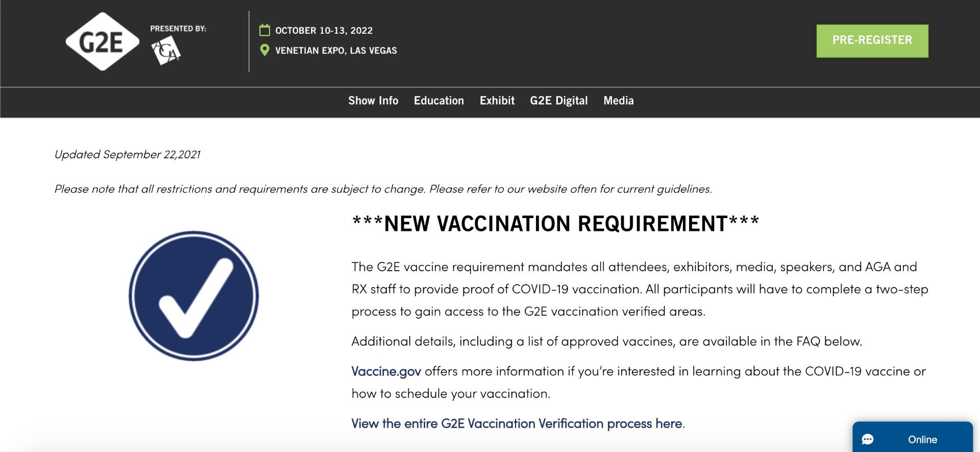Click the G2E diamond logo

tap(102, 42)
